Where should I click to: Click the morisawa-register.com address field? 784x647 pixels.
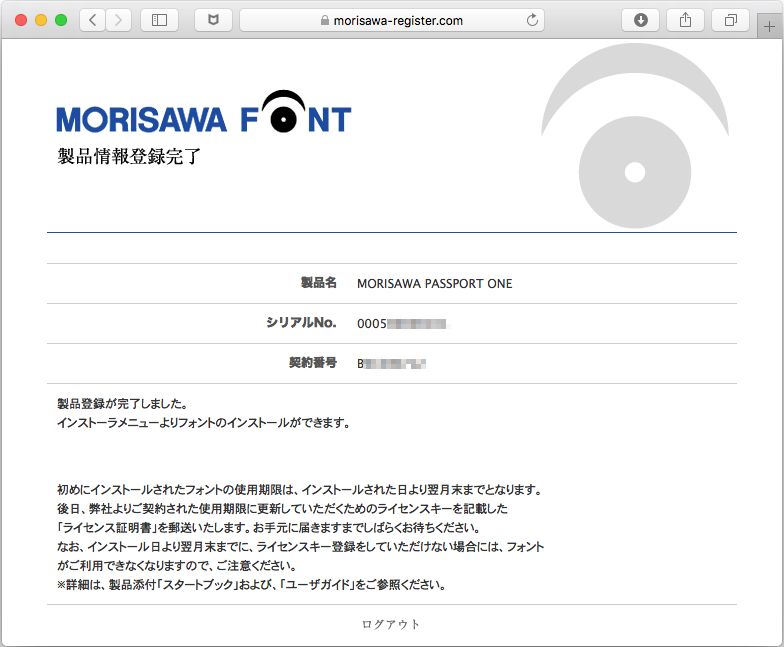[400, 20]
